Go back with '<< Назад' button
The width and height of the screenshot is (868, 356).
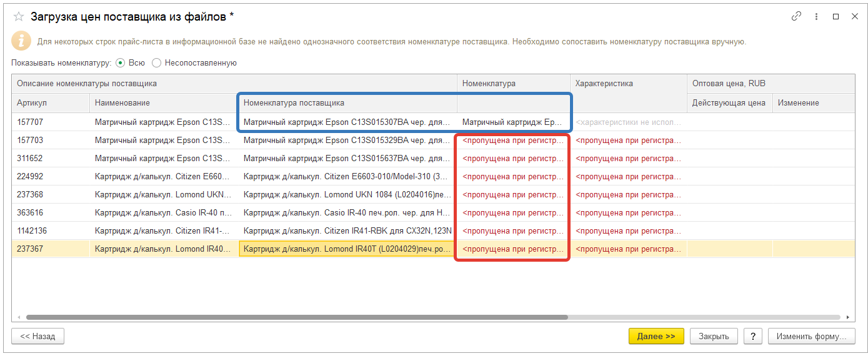(37, 336)
